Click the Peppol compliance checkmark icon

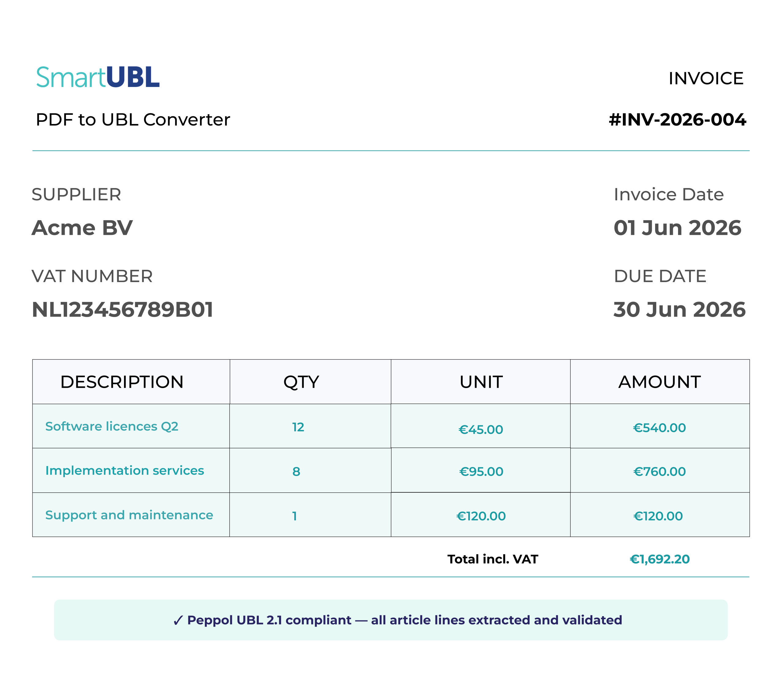pos(178,620)
